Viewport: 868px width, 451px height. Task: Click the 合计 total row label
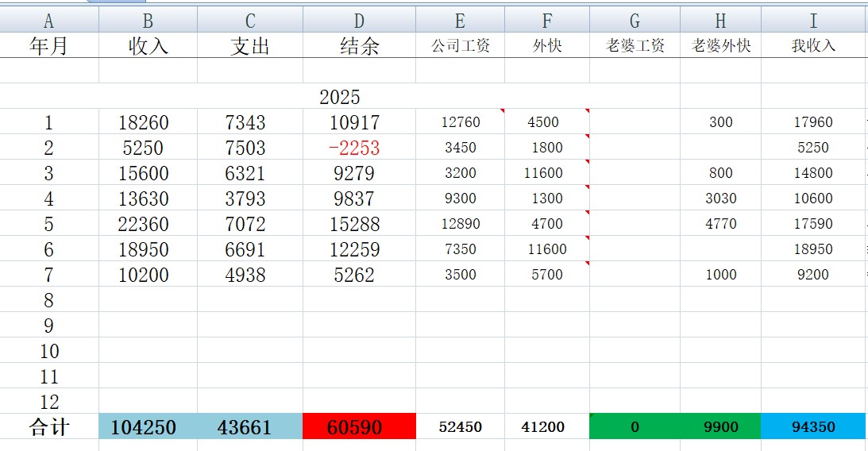[49, 426]
